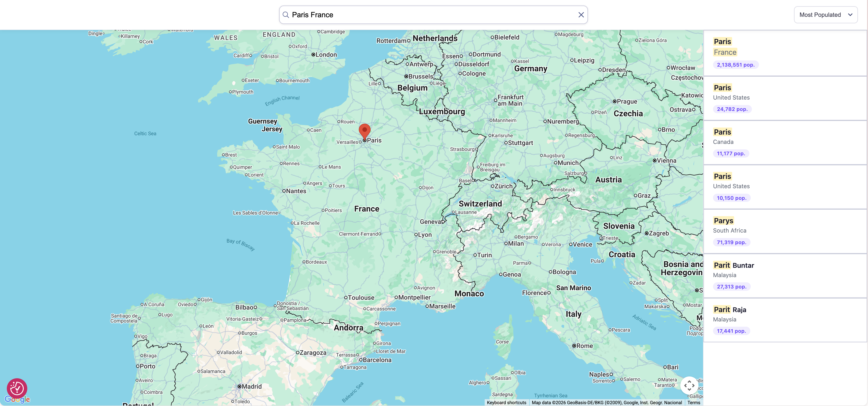Click the Bordeaux label on the map

coord(316,262)
